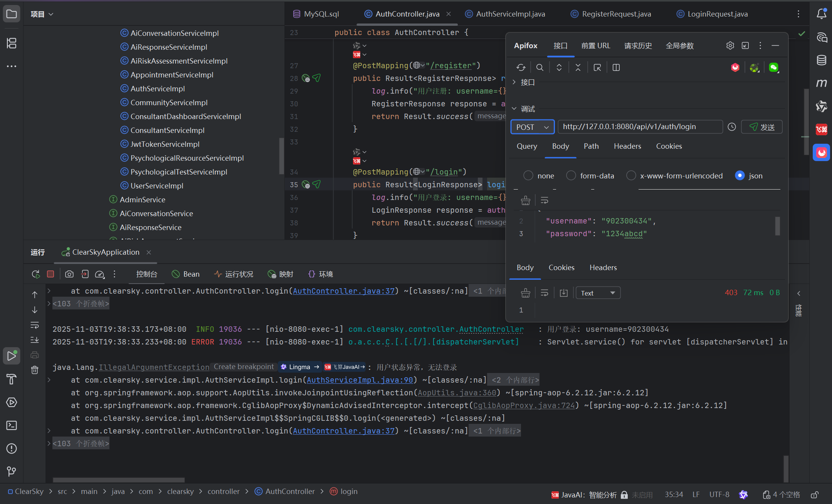This screenshot has height=504, width=832.
Task: Format the request JSON body icon
Action: [526, 200]
